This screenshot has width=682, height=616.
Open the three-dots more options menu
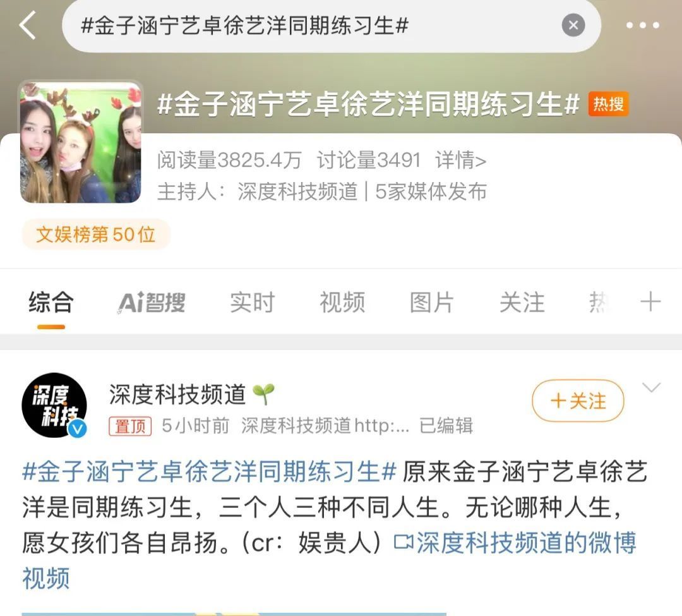click(x=642, y=26)
